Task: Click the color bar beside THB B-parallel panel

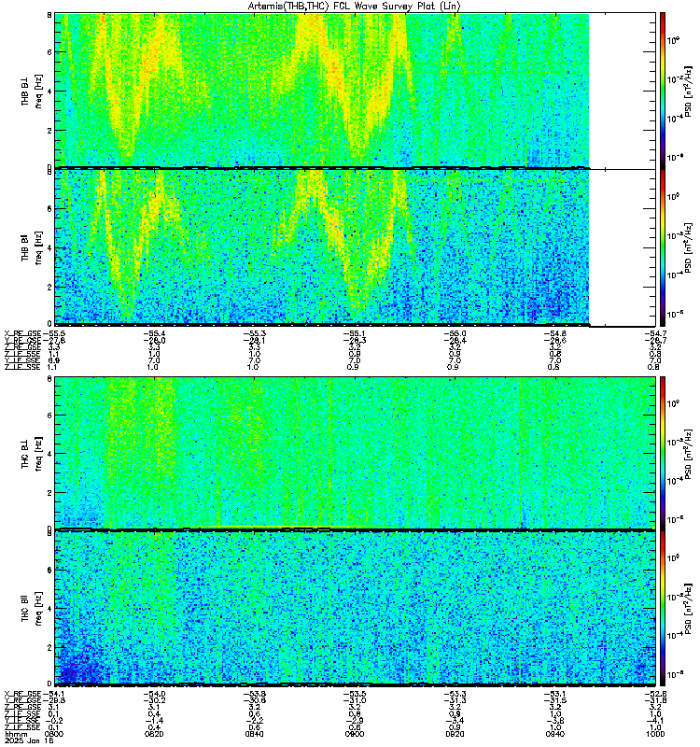Action: 663,247
